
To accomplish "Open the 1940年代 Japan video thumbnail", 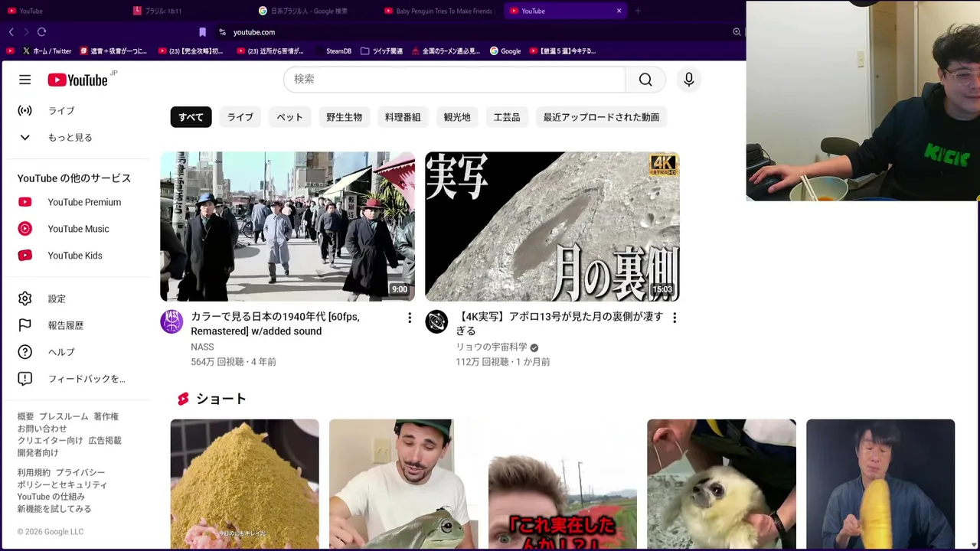I will [x=287, y=226].
